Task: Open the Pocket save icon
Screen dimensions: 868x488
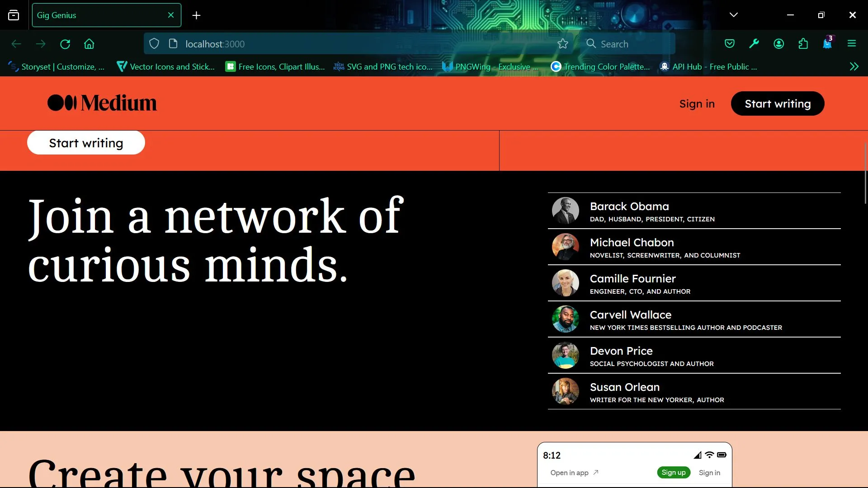Action: click(x=730, y=44)
